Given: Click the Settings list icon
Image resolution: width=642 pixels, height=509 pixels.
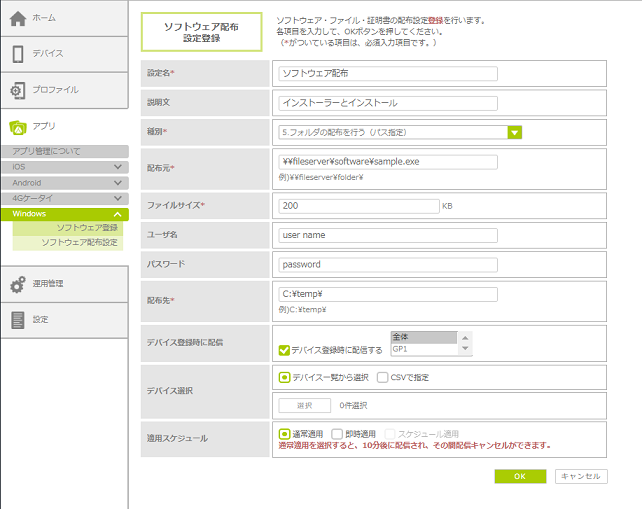Looking at the screenshot, I should coord(18,320).
